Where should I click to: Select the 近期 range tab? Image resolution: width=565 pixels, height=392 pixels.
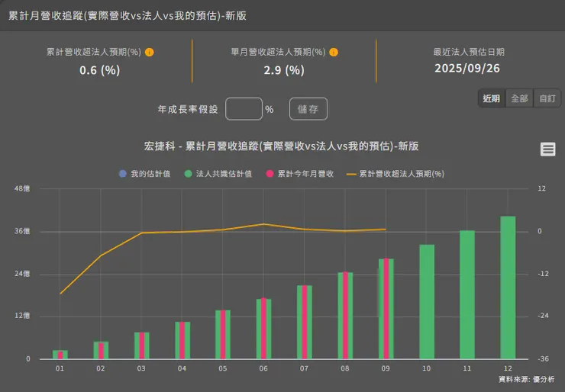click(492, 98)
